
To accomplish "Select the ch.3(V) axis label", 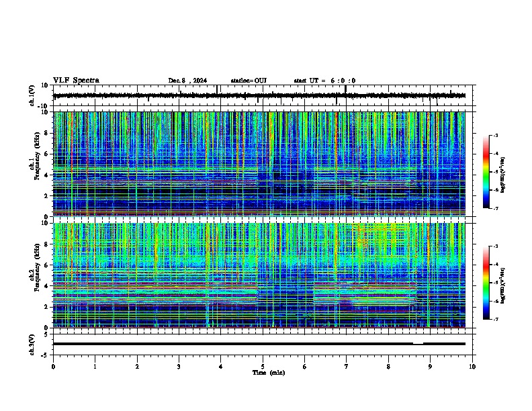I will (x=32, y=345).
